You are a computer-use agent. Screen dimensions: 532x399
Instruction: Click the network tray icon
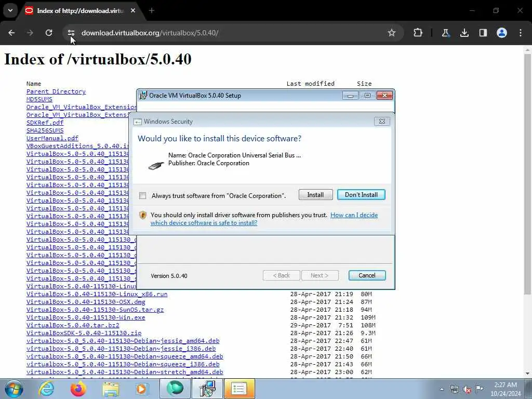point(455,389)
